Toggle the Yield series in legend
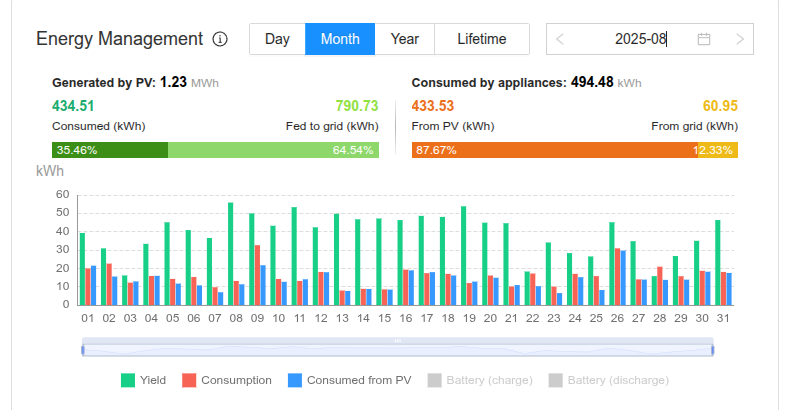The height and width of the screenshot is (410, 791). [143, 380]
